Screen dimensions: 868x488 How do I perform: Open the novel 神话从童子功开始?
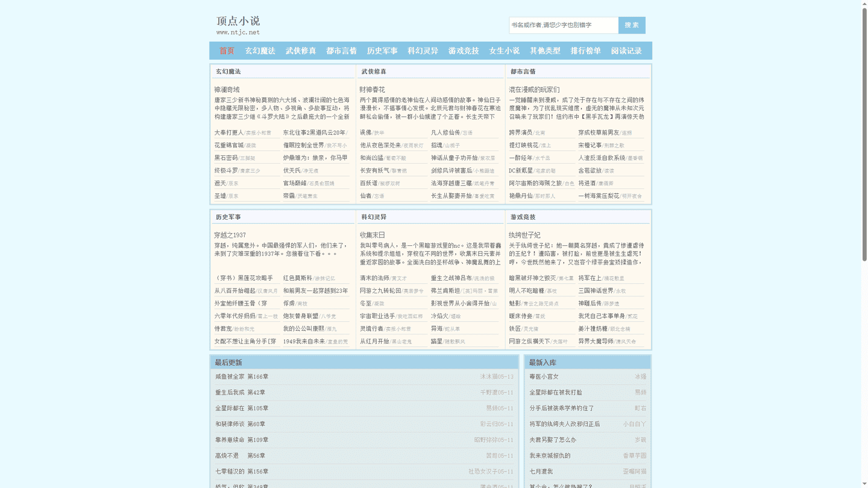[454, 158]
